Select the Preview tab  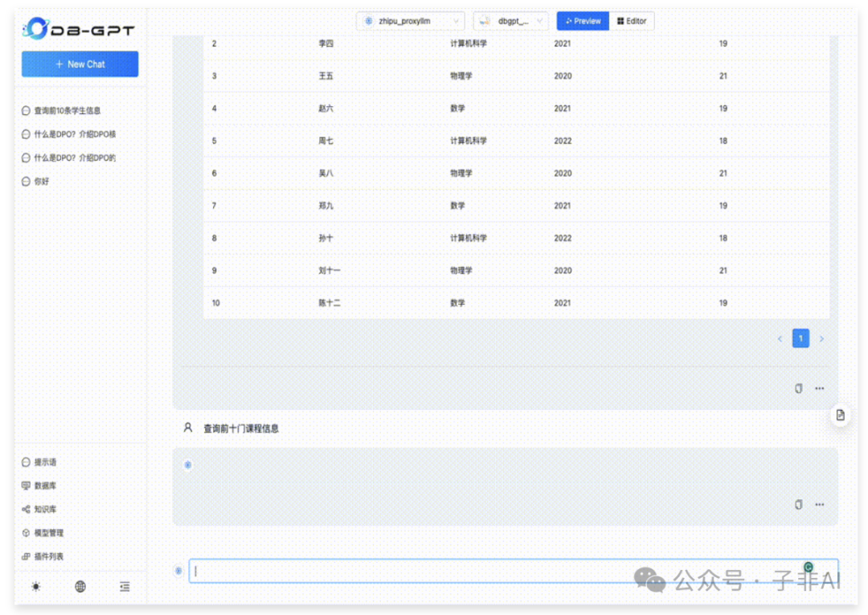click(582, 21)
